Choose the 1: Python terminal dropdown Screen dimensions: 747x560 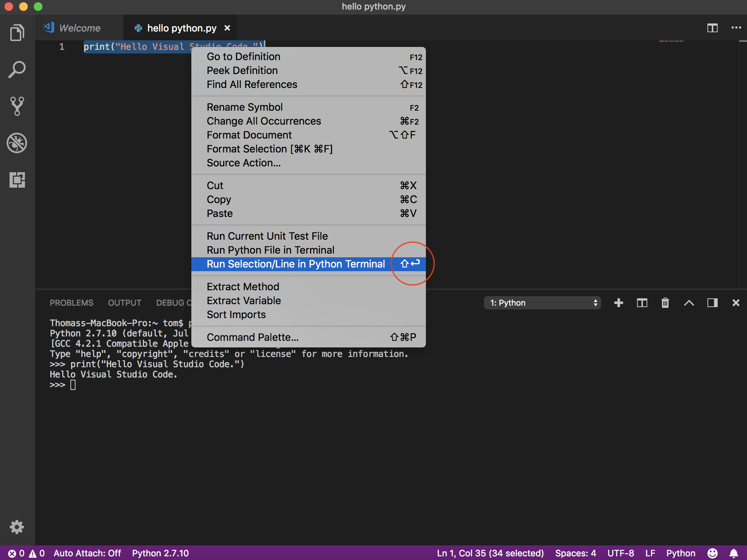pos(542,303)
